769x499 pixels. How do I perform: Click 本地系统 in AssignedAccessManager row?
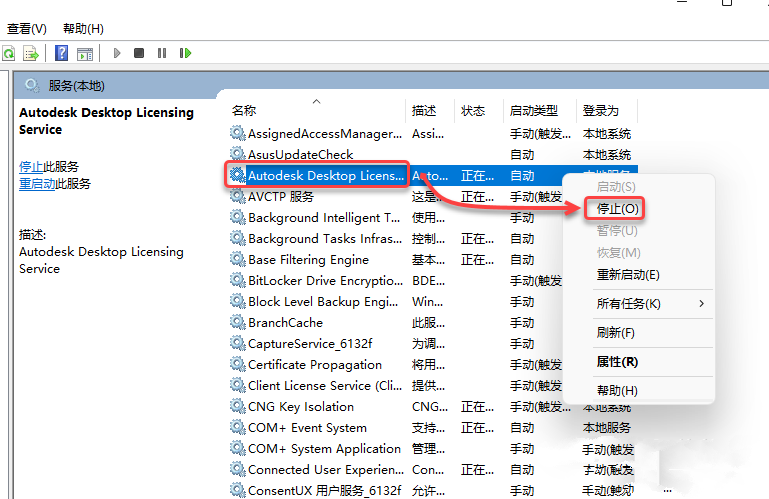pyautogui.click(x=607, y=133)
